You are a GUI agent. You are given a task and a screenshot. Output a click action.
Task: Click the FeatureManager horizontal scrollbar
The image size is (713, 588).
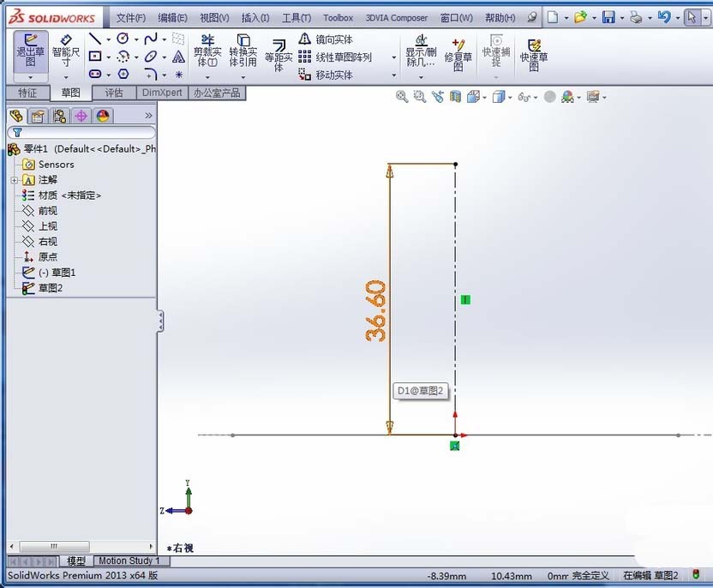(x=54, y=545)
